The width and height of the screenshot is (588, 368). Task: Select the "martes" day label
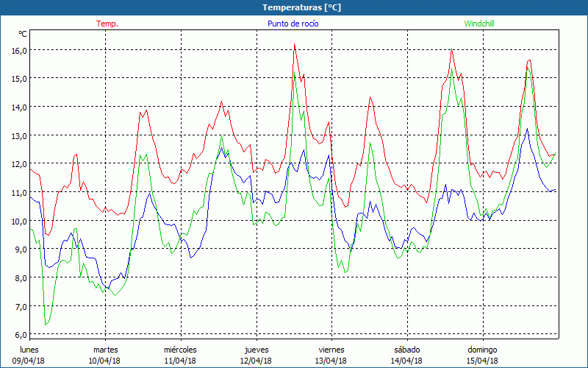coord(105,350)
